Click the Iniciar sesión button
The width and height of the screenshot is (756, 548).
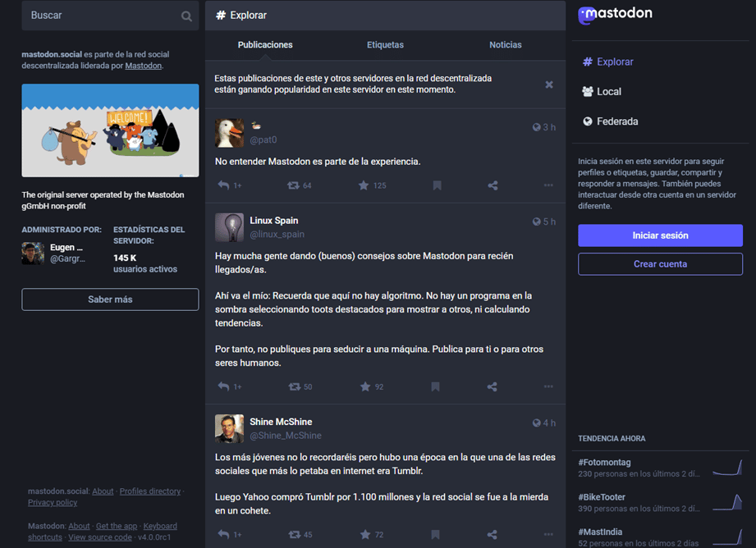660,235
